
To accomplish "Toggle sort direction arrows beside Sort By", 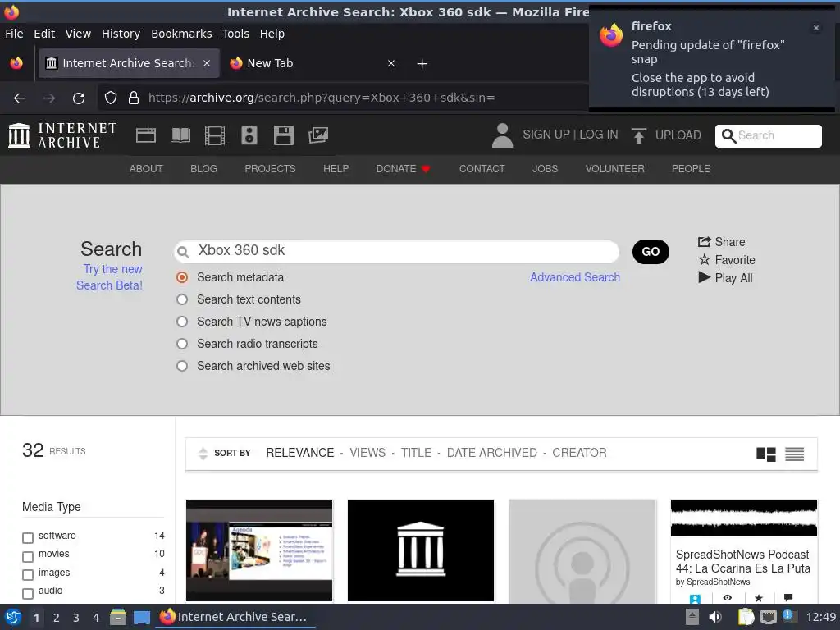I will [x=203, y=453].
